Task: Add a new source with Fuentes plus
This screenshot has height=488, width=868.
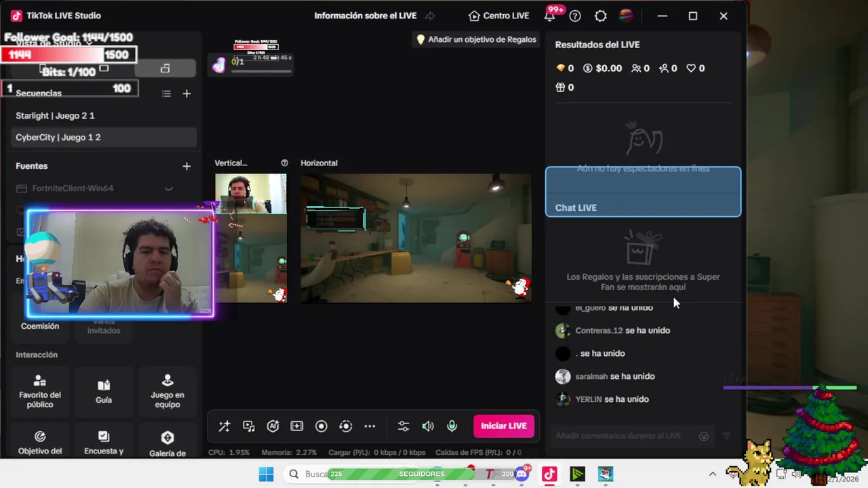Action: click(x=186, y=166)
